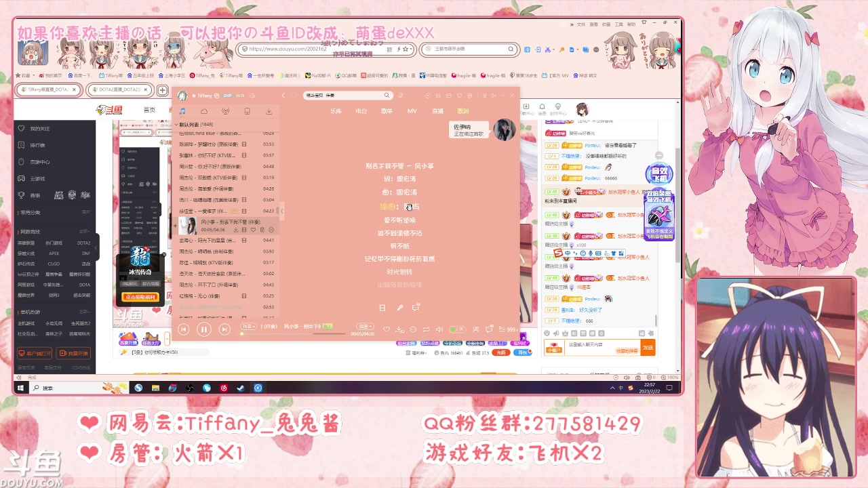
Task: Open music player settings gear icon
Action: [469, 96]
